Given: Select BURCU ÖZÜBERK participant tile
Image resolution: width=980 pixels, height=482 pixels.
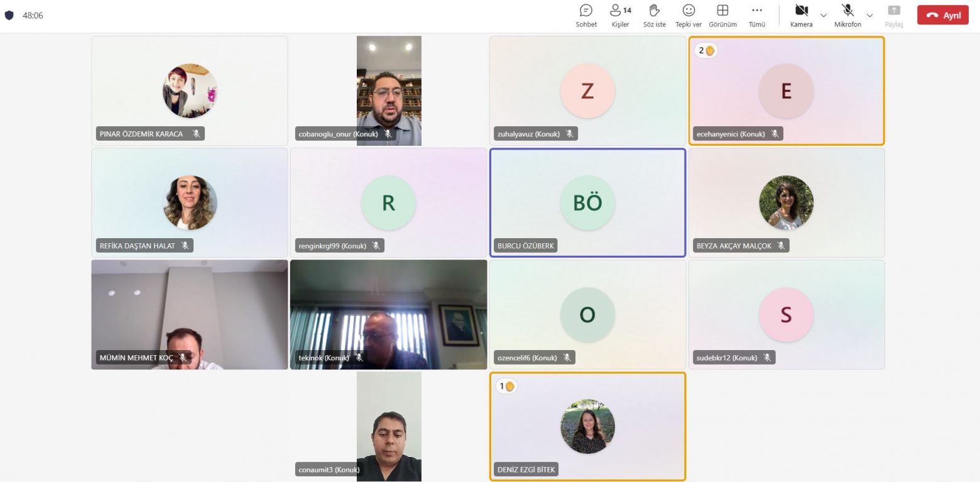Looking at the screenshot, I should point(587,202).
